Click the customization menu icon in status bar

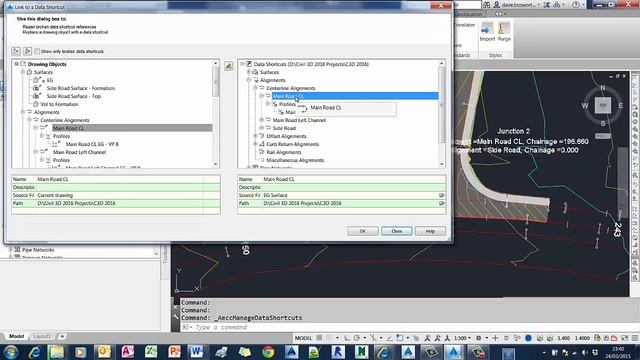point(635,338)
